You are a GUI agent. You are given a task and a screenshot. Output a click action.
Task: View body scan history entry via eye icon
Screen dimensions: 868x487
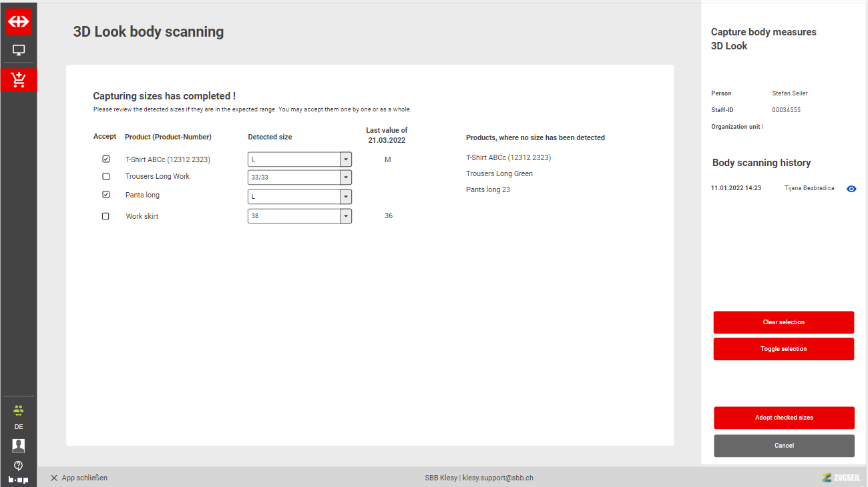851,189
